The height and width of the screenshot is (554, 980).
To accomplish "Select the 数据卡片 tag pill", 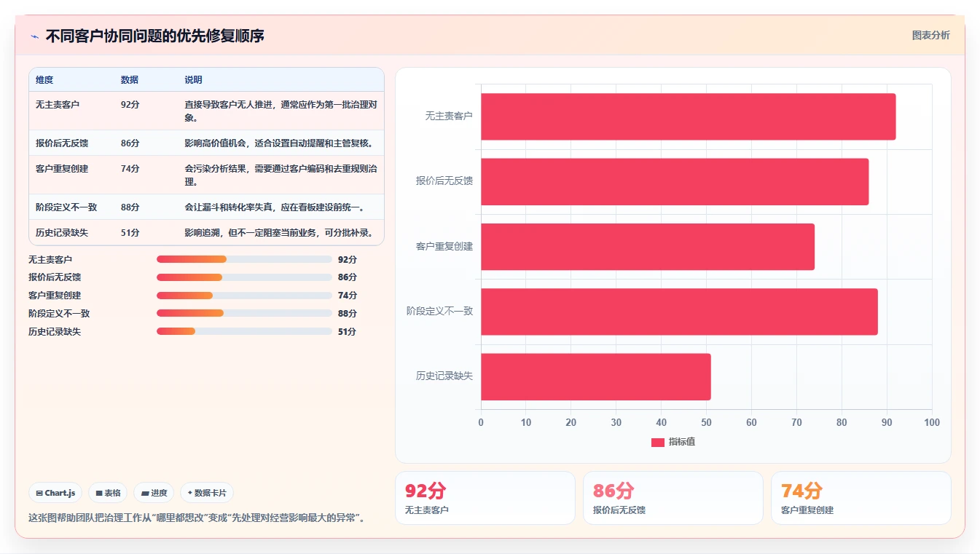I will 207,493.
